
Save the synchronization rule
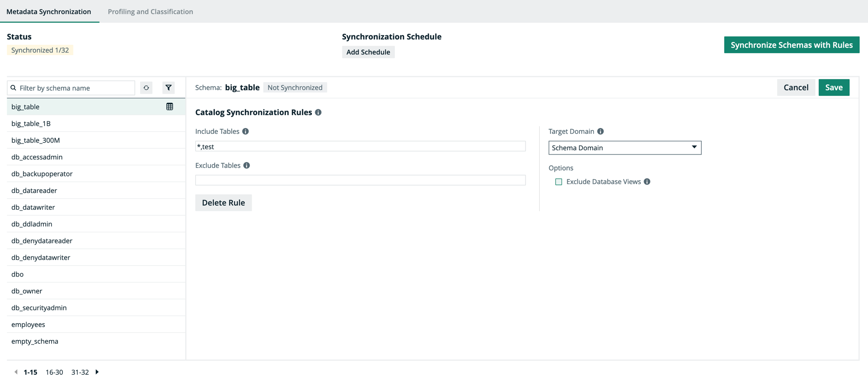[x=833, y=87]
